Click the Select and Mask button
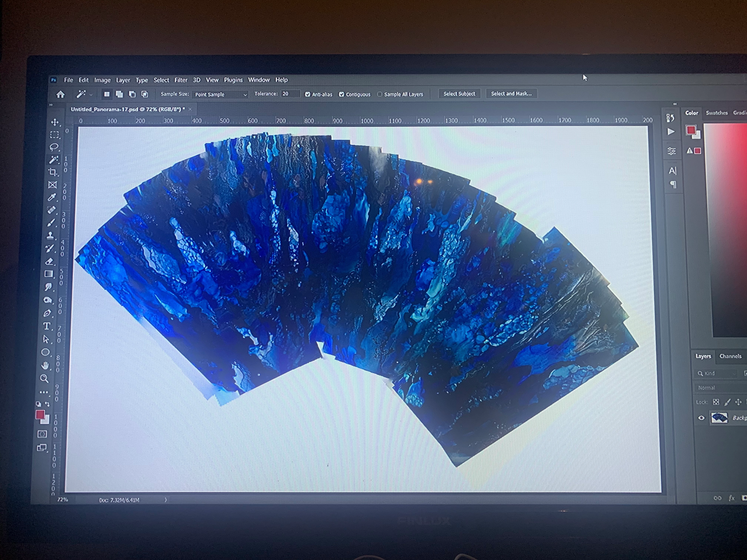Screen dimensions: 747x560 [511, 94]
